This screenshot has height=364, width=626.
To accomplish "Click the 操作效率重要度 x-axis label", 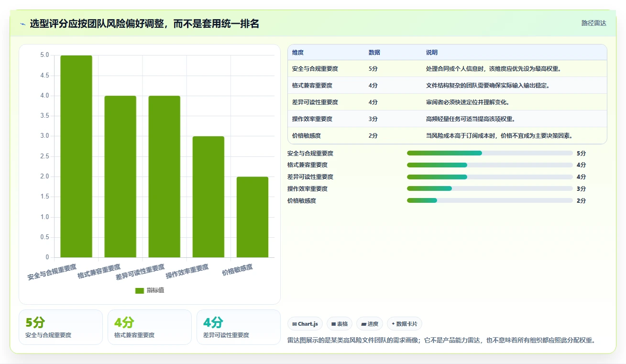I will [x=187, y=272].
